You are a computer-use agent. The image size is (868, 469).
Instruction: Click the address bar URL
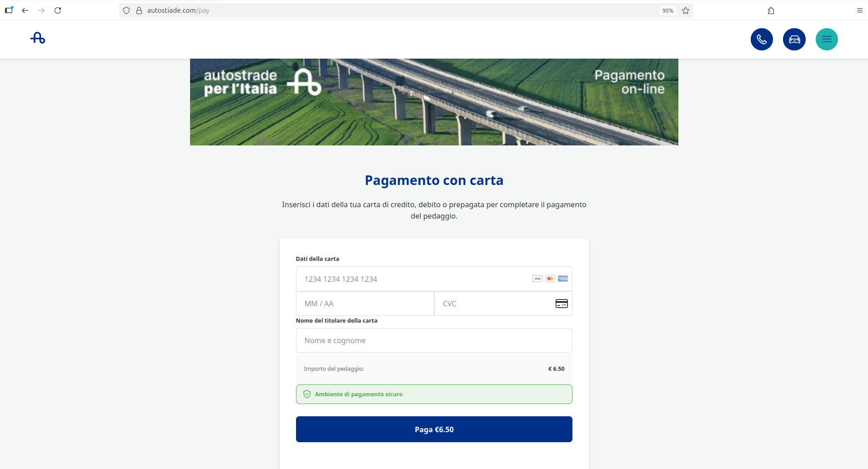(178, 10)
